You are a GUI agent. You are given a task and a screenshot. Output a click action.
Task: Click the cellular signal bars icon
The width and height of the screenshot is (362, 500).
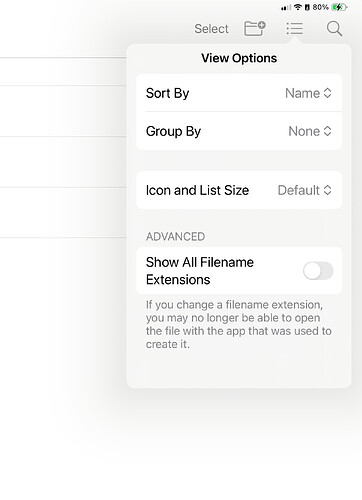(286, 7)
